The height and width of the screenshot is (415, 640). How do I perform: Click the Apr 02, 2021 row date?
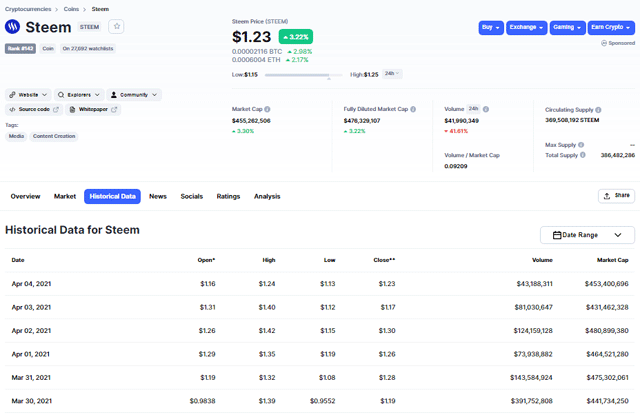point(31,331)
